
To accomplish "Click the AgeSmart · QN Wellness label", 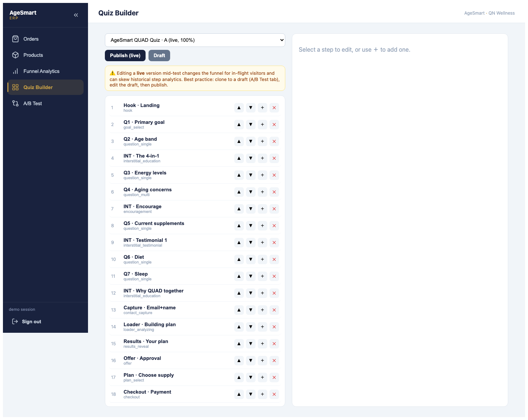I will [x=489, y=13].
